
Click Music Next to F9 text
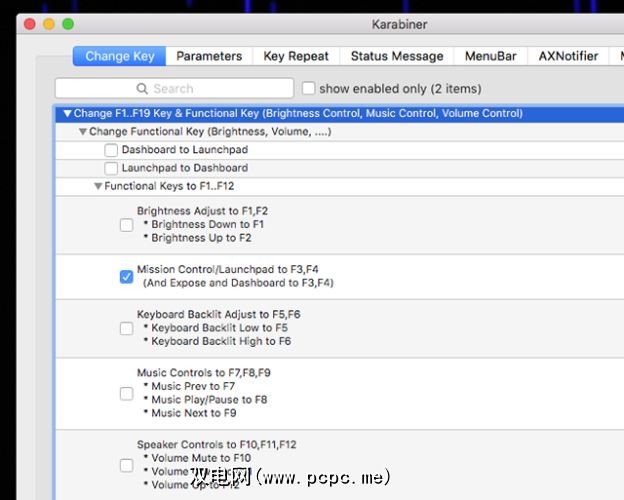(x=194, y=413)
